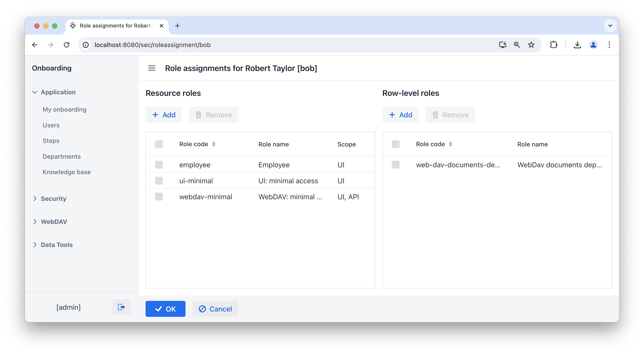Select the webdav-minimal role checkbox

[x=159, y=197]
